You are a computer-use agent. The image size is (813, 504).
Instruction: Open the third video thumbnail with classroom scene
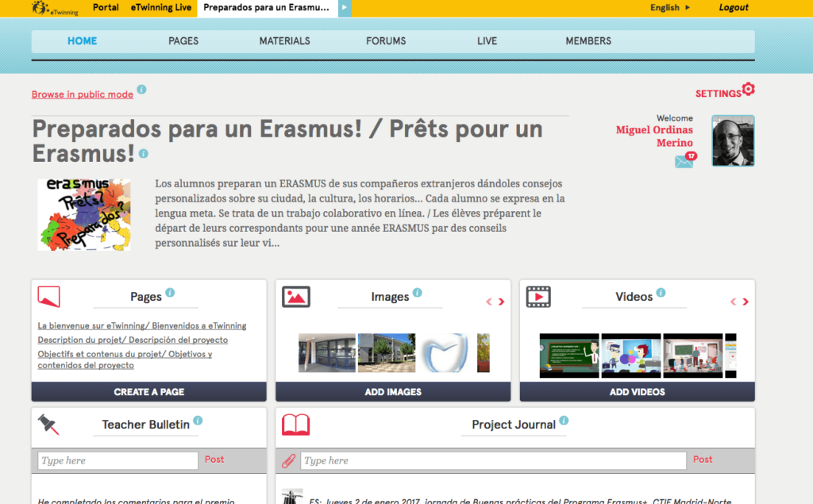[692, 356]
